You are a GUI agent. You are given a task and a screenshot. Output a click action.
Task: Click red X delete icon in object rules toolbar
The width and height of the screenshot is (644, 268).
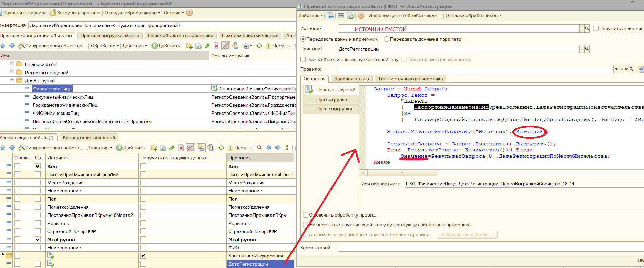coord(216,46)
